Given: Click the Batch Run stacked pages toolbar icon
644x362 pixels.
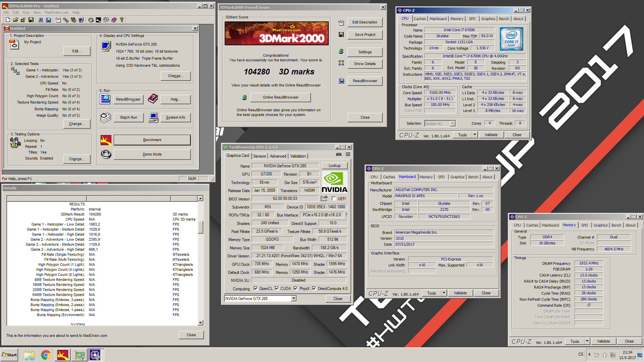Looking at the screenshot, I should (x=106, y=20).
